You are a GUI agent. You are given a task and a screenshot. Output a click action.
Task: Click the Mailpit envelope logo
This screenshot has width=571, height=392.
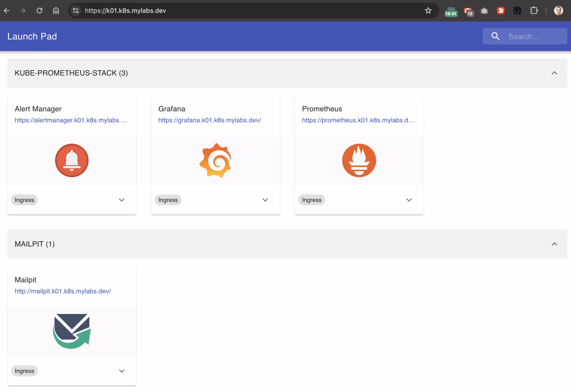point(72,331)
